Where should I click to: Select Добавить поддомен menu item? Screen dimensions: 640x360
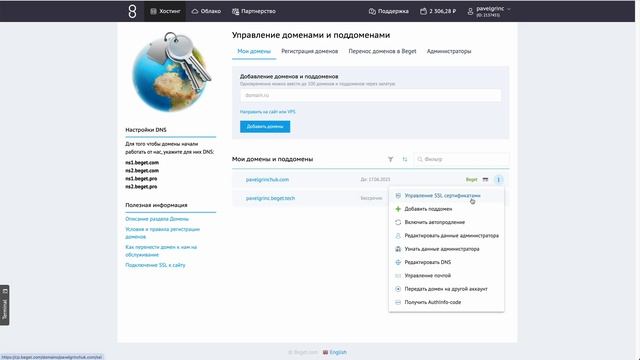click(446, 209)
